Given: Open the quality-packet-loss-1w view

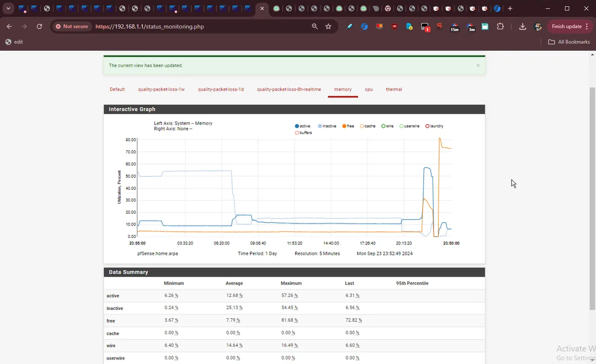Looking at the screenshot, I should (161, 89).
